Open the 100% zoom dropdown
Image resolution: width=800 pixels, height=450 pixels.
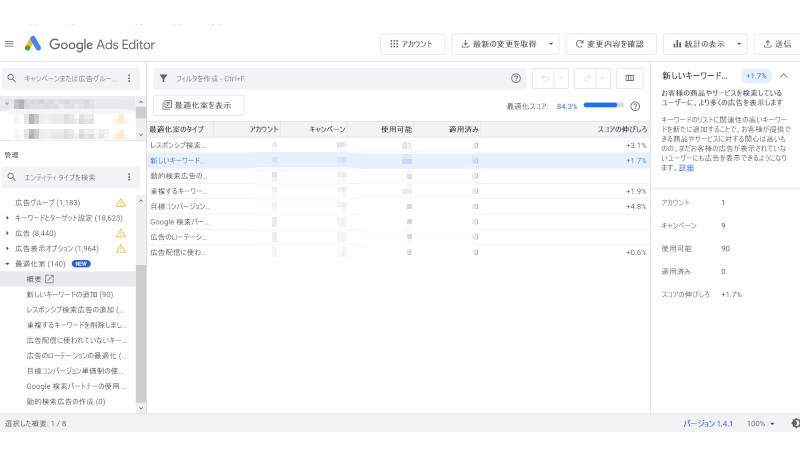click(761, 423)
